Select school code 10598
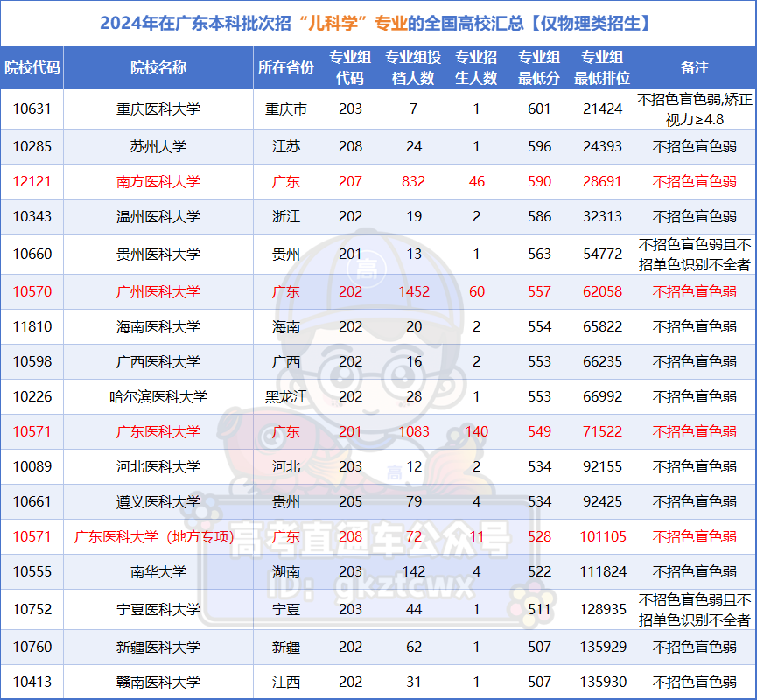Viewport: 757px width, 700px height. [x=32, y=362]
